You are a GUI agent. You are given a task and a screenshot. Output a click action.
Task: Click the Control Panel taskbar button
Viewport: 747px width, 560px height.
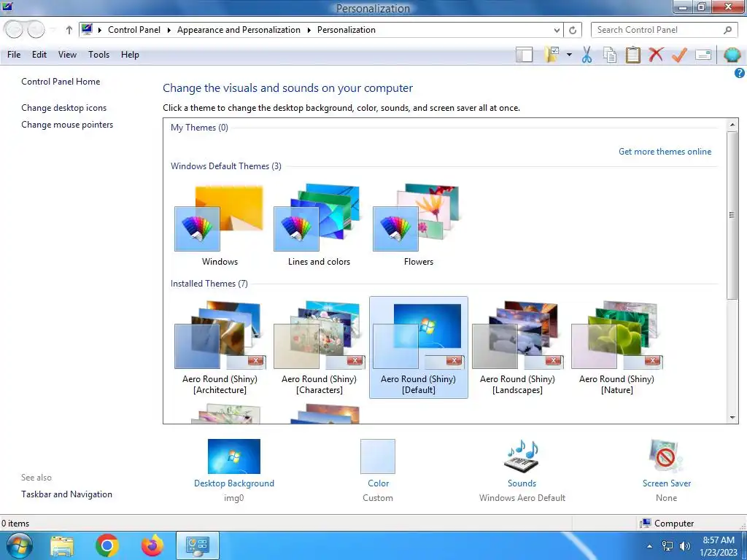[x=198, y=545]
